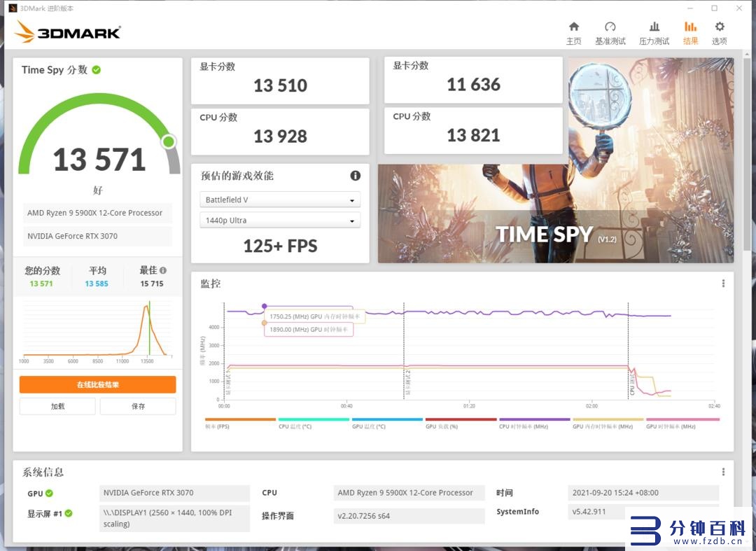This screenshot has width=756, height=551.
Task: Click the 13 571 overall score
Action: [99, 160]
